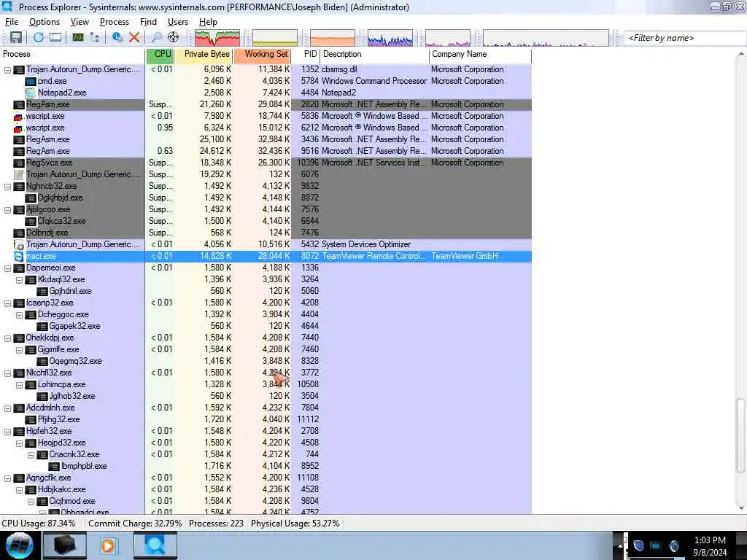Collapse the Aqngcflk.exe tree node
This screenshot has width=747, height=560.
coord(7,478)
